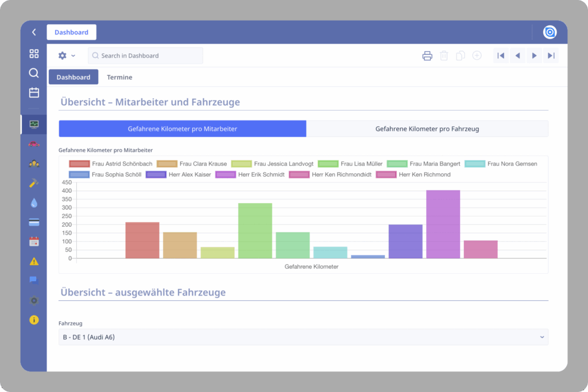The height and width of the screenshot is (392, 588).
Task: Open the sidebar calendar outline icon
Action: pos(34,92)
